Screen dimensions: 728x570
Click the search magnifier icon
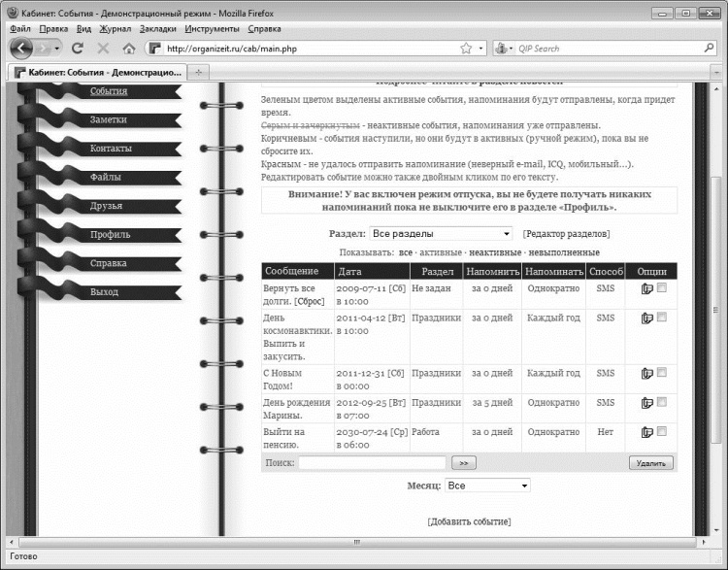(709, 48)
